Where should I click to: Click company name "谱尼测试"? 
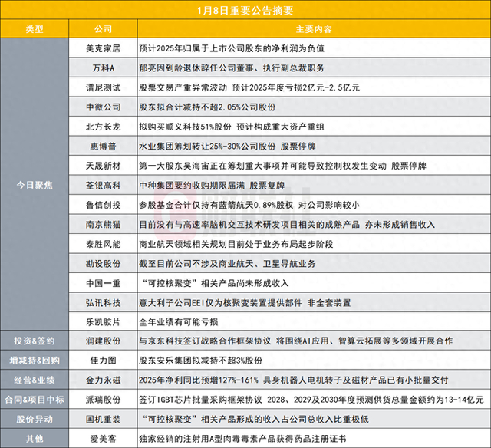pyautogui.click(x=103, y=87)
